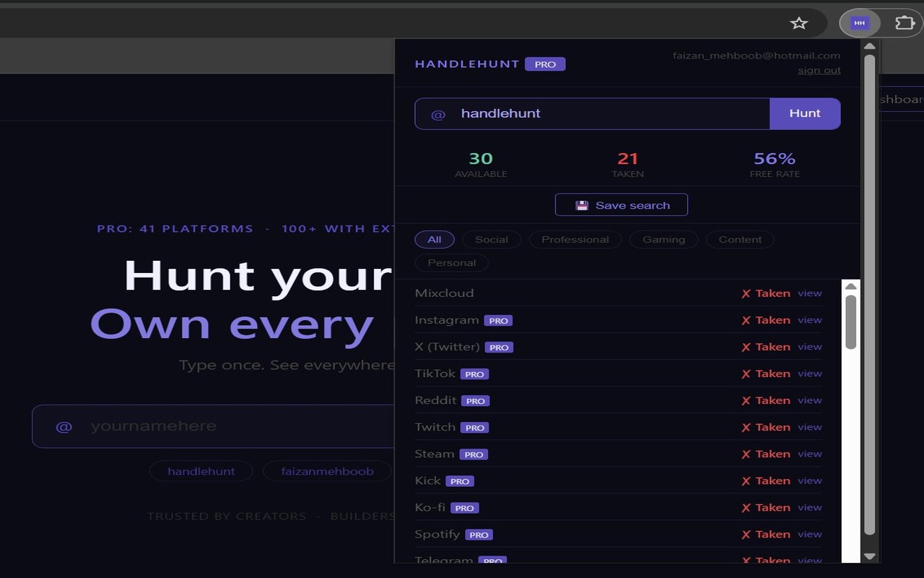View the Reddit profile link
Viewport: 924px width, 578px height.
[810, 400]
